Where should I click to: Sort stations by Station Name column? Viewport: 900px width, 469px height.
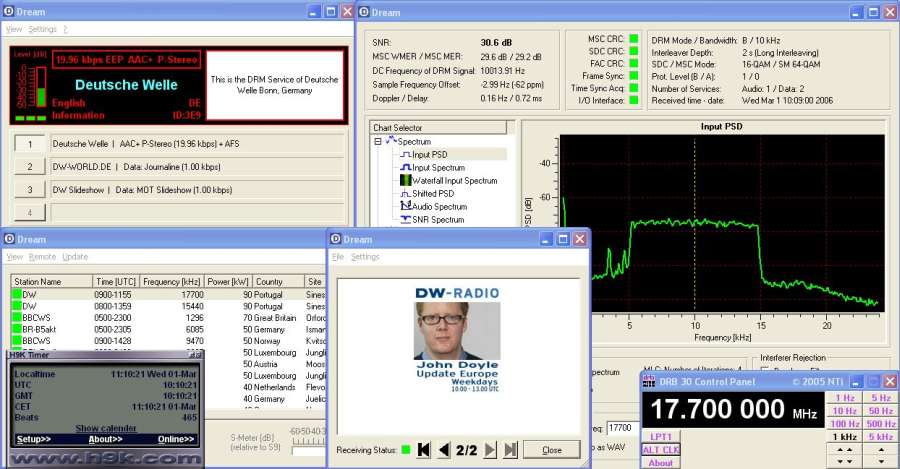pyautogui.click(x=52, y=281)
